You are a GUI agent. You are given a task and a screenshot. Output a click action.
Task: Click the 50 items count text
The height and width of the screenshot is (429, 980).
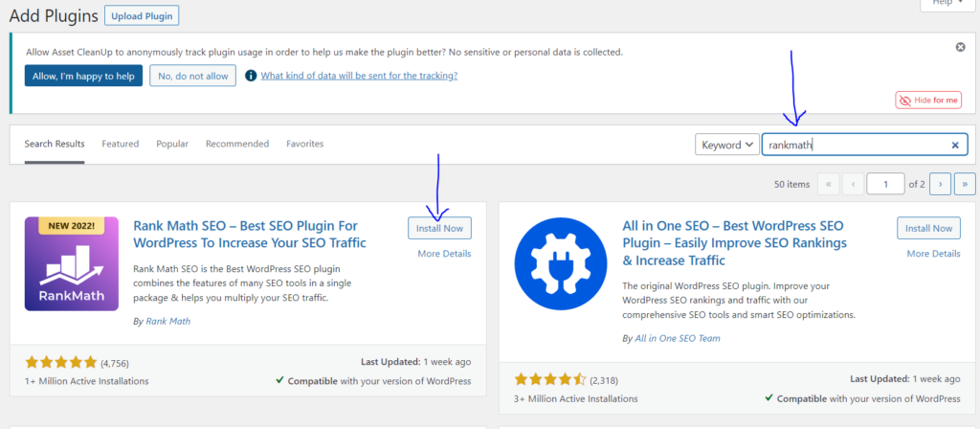tap(791, 185)
